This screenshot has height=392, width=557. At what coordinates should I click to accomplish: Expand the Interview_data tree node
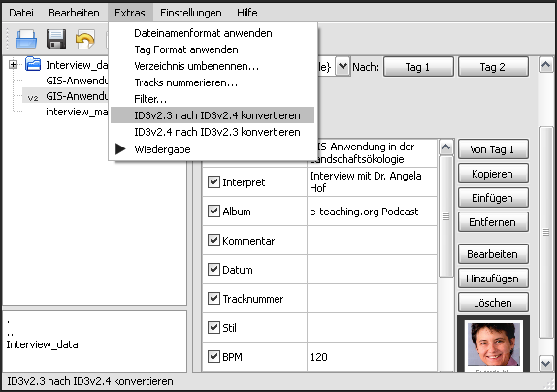tap(14, 65)
